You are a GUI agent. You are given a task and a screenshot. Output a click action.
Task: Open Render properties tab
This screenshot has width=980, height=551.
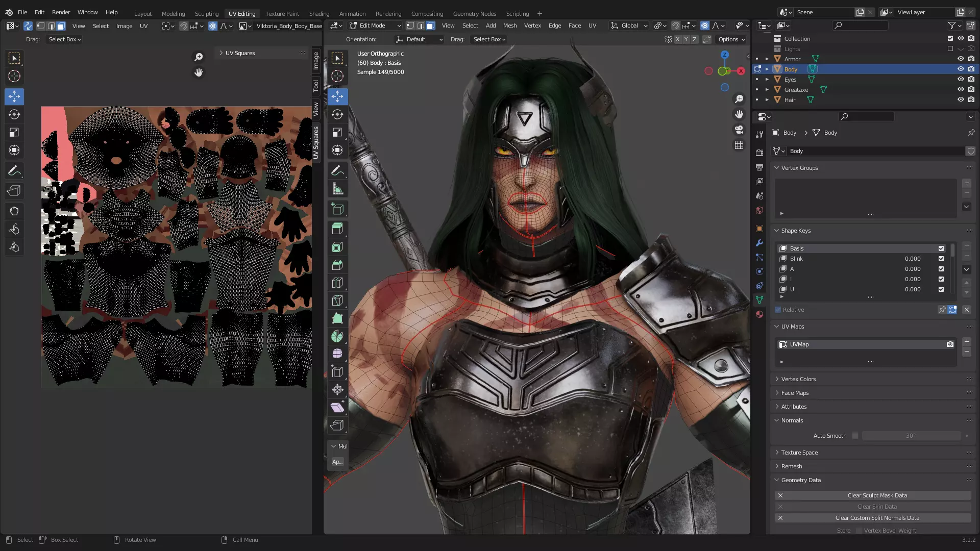tap(759, 153)
